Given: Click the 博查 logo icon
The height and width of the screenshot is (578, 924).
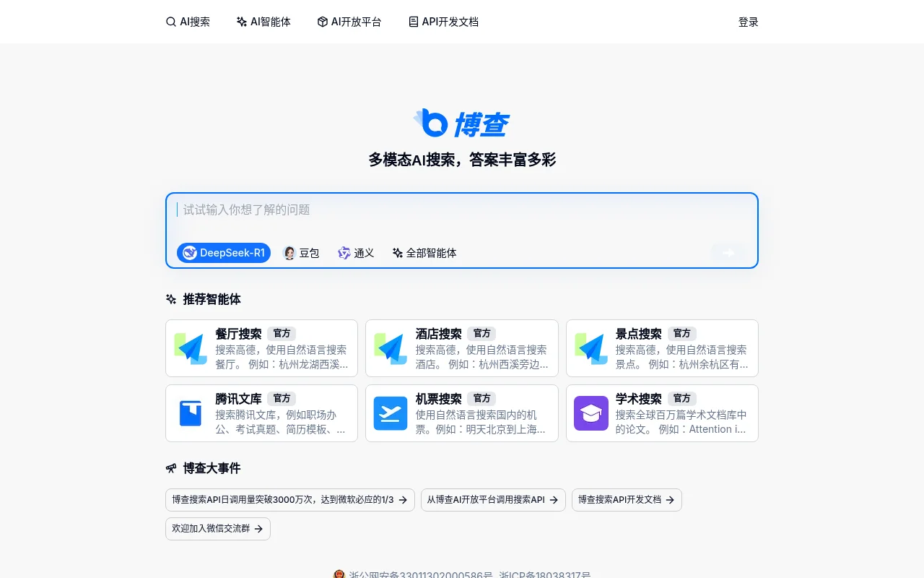Looking at the screenshot, I should [432, 123].
